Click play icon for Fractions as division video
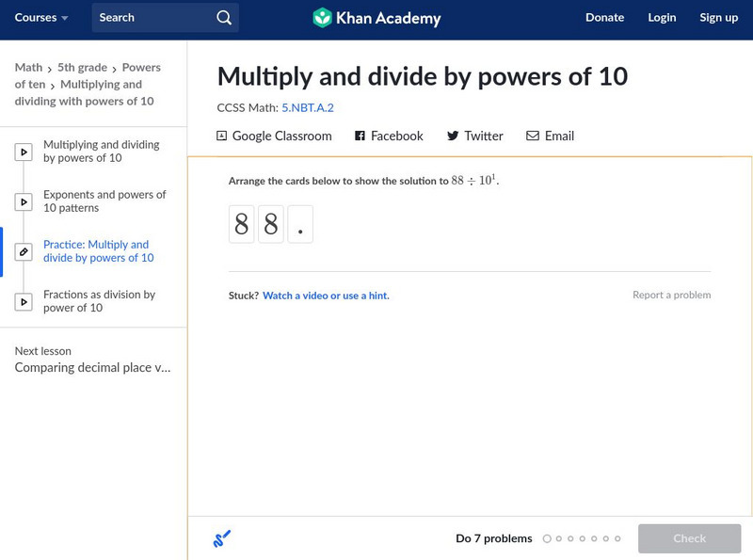The height and width of the screenshot is (560, 753). point(24,302)
